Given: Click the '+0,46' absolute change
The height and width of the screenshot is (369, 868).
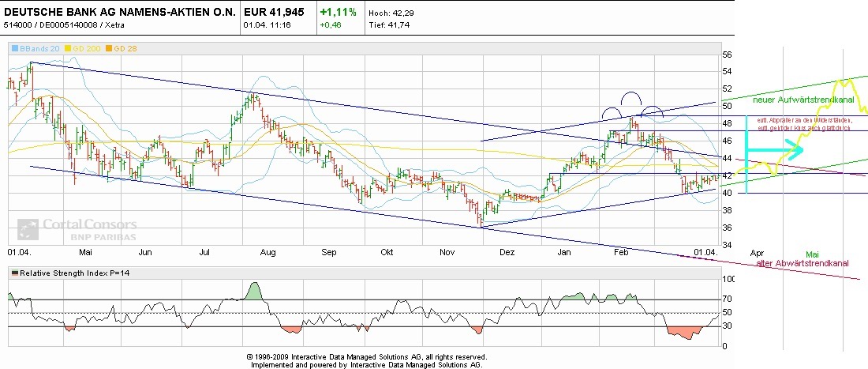Looking at the screenshot, I should (330, 25).
